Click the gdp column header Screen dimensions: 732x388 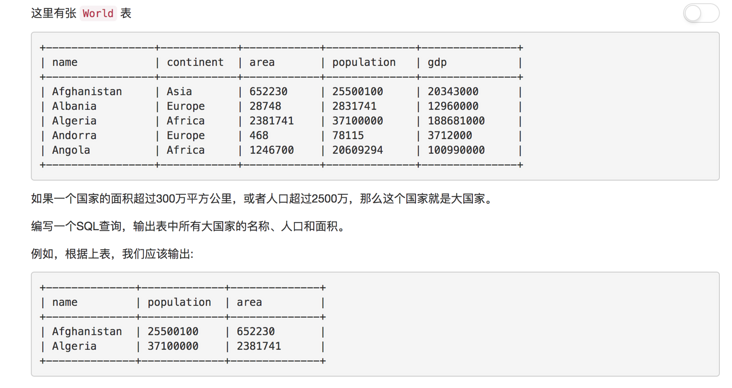pyautogui.click(x=437, y=63)
